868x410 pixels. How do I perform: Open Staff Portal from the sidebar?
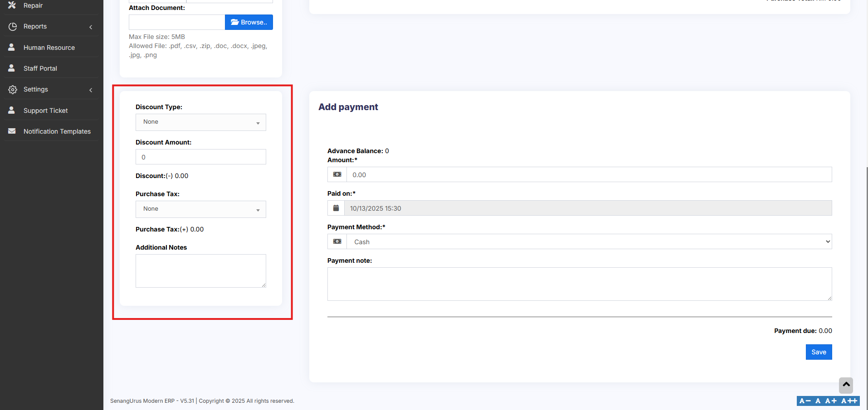coord(40,68)
